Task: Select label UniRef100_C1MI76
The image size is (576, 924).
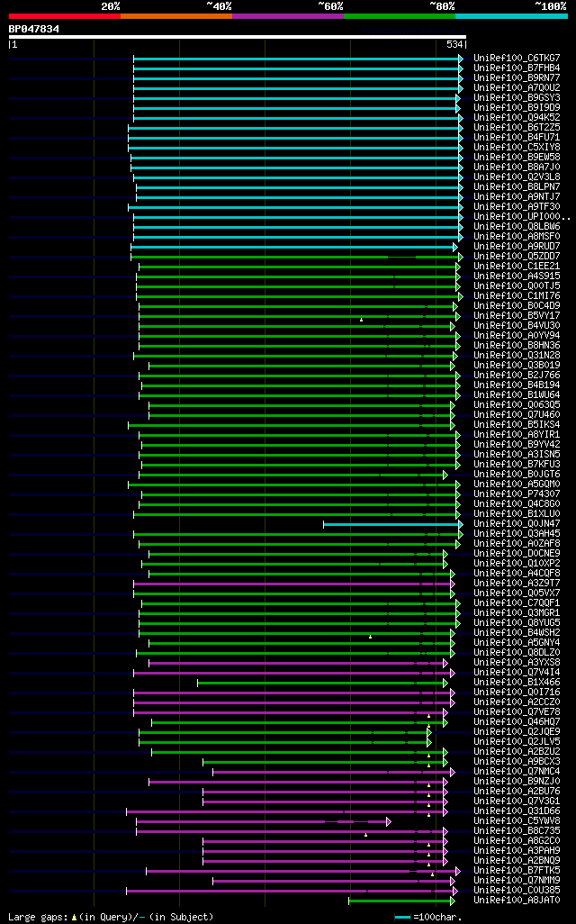Action: tap(517, 295)
